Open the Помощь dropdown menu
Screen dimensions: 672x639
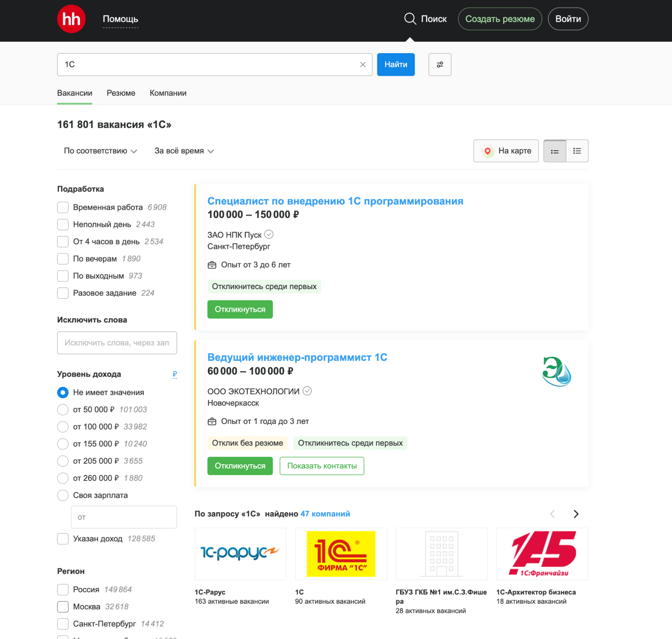pyautogui.click(x=120, y=19)
